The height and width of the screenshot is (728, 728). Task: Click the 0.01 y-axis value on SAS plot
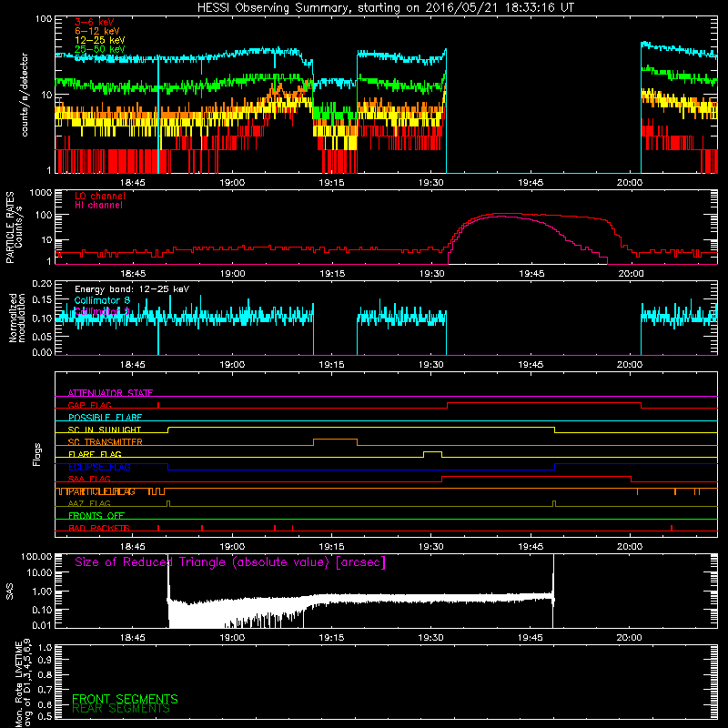pos(42,625)
